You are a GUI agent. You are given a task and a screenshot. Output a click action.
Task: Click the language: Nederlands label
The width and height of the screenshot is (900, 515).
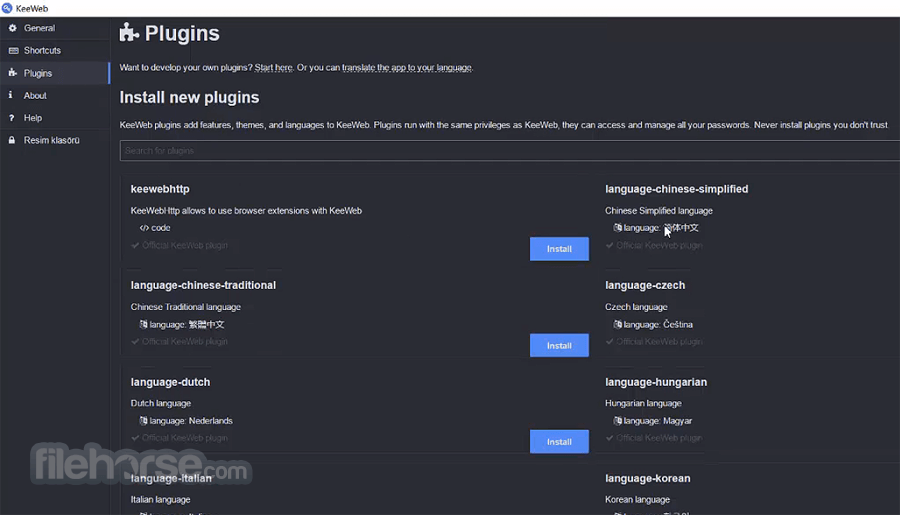click(191, 421)
